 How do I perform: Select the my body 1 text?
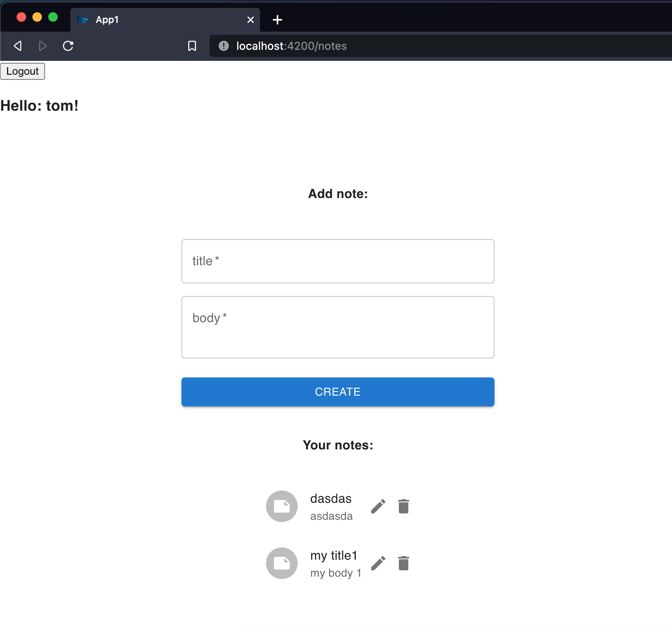coord(336,573)
